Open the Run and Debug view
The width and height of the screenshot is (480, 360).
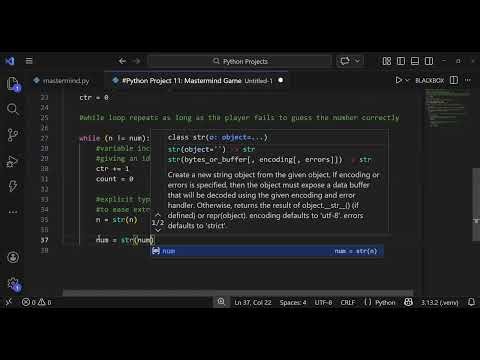pyautogui.click(x=13, y=161)
